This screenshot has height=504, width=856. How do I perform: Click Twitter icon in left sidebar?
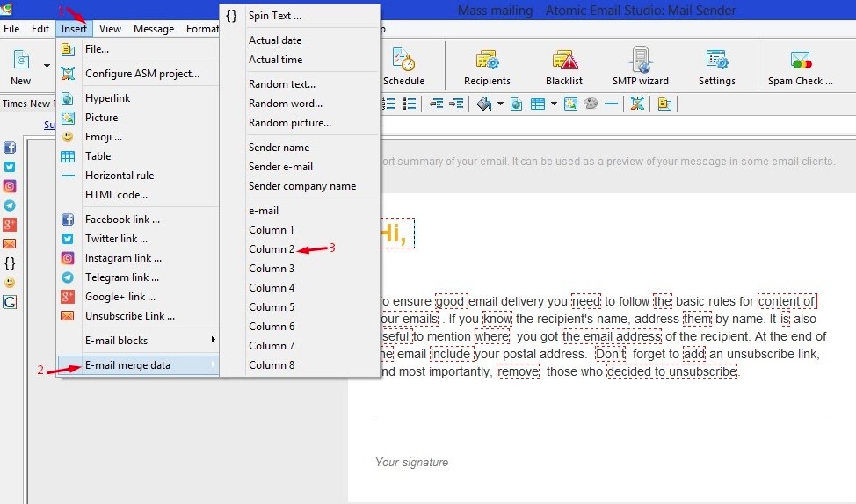tap(10, 167)
